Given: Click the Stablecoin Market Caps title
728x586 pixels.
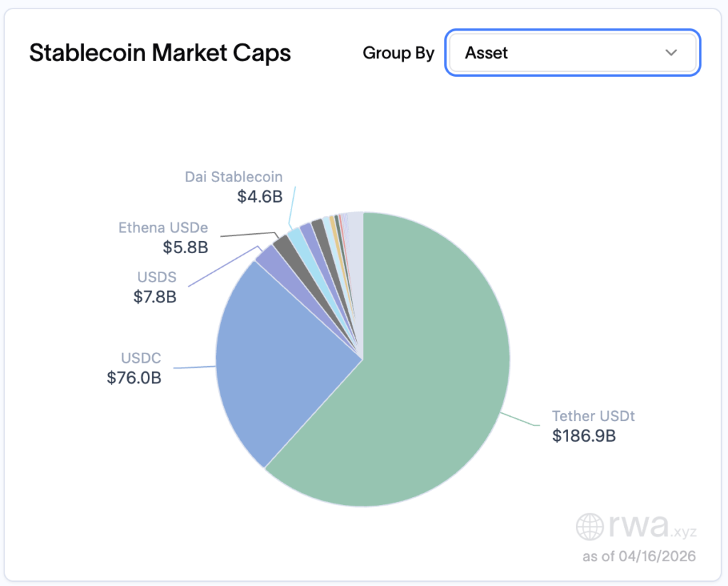Looking at the screenshot, I should tap(160, 53).
